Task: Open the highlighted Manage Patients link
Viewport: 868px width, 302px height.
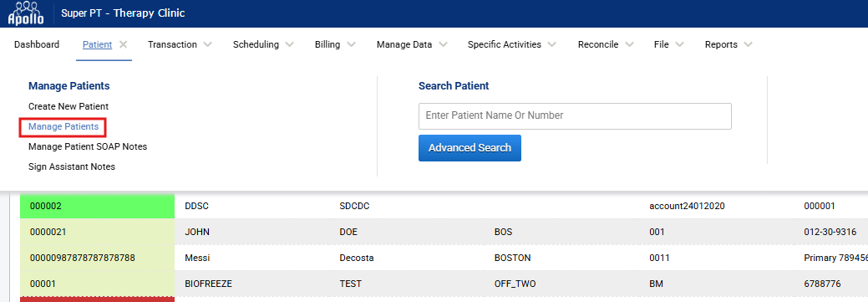Action: (x=63, y=127)
